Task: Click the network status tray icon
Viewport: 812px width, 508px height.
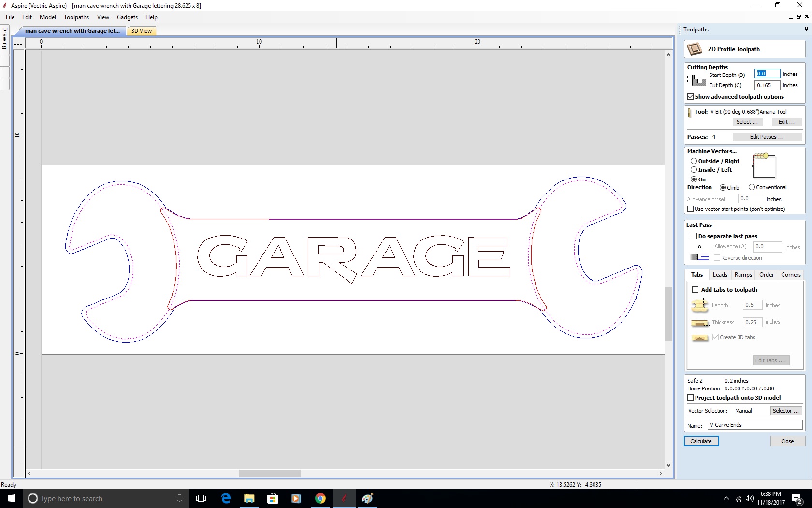Action: [x=738, y=498]
